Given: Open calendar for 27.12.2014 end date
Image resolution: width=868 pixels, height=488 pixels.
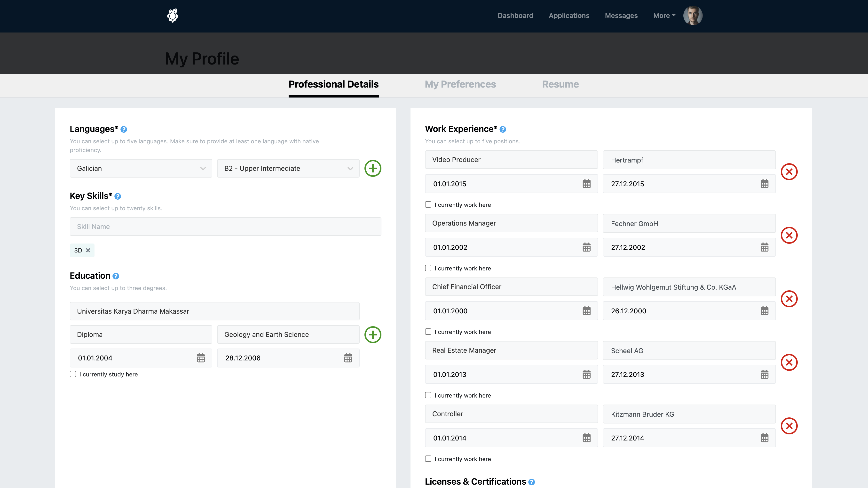Looking at the screenshot, I should click(x=765, y=438).
